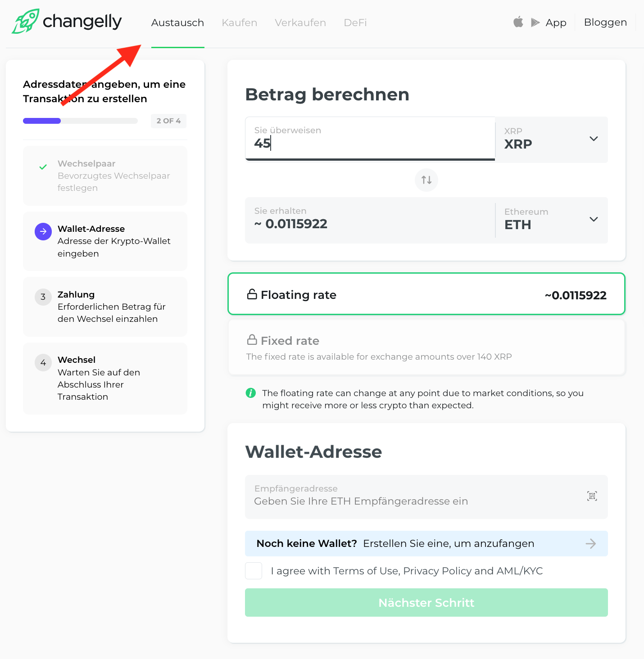Click the Wallet-Adresse step arrow icon
The width and height of the screenshot is (644, 659).
43,231
